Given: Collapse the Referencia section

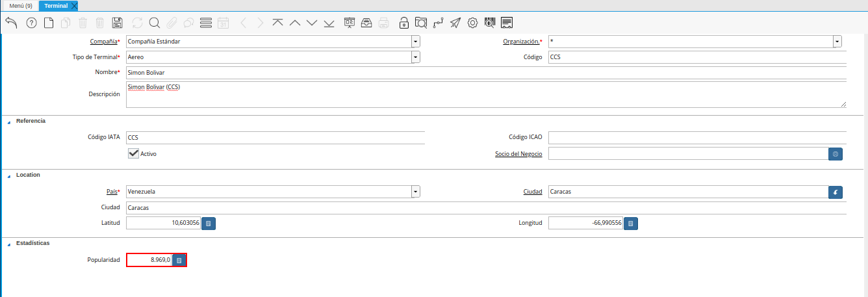Looking at the screenshot, I should pyautogui.click(x=8, y=122).
